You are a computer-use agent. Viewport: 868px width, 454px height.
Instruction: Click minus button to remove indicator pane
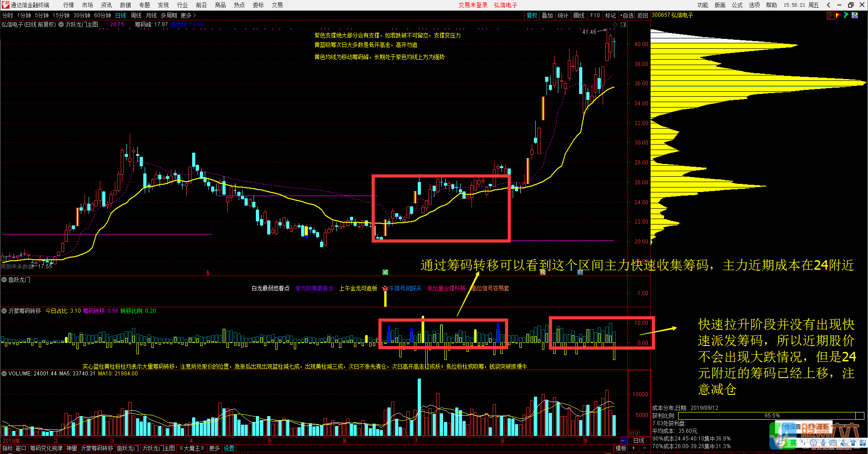click(x=644, y=448)
